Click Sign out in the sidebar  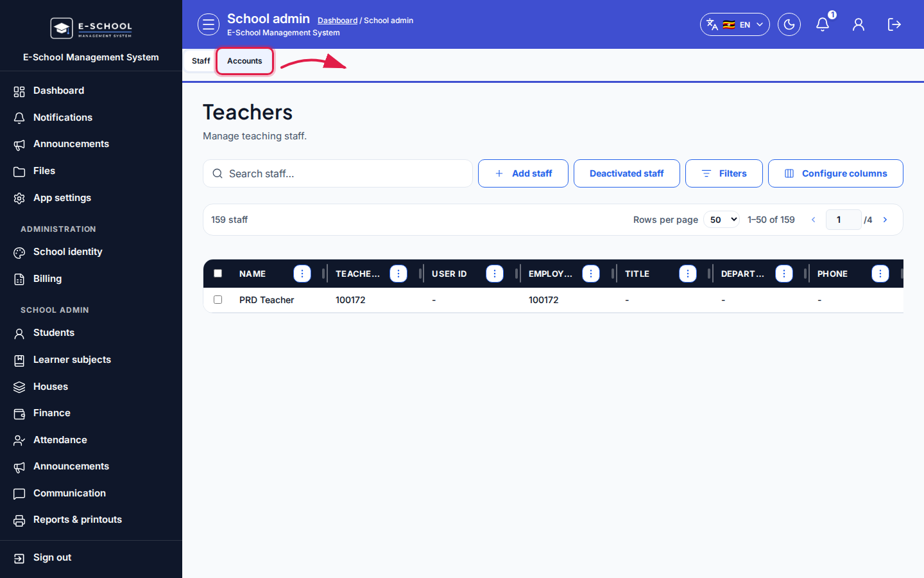91,557
